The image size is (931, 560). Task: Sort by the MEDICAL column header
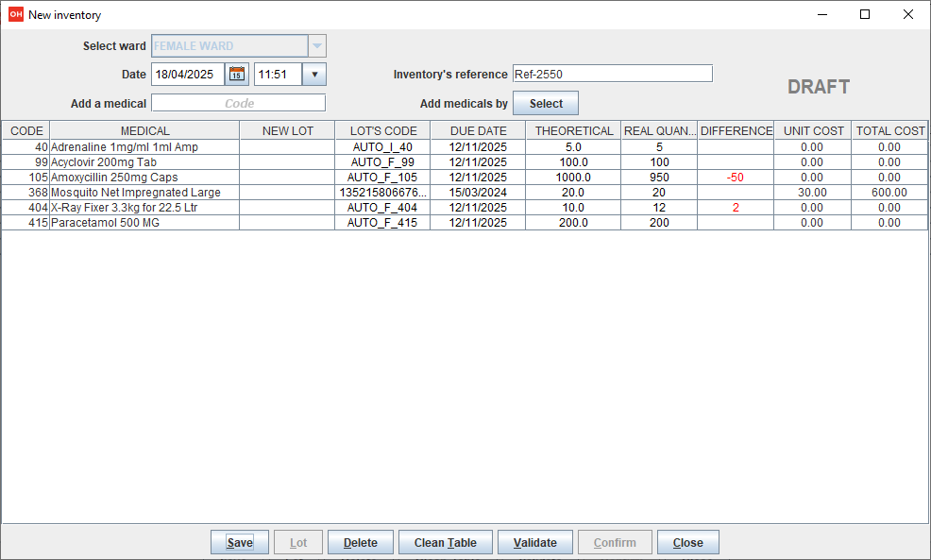144,131
